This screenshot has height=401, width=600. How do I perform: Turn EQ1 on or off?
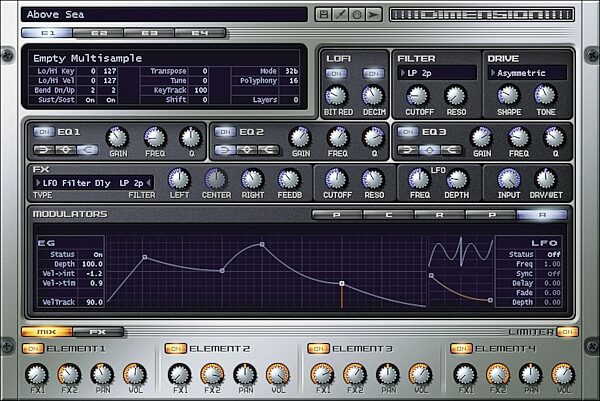[44, 132]
